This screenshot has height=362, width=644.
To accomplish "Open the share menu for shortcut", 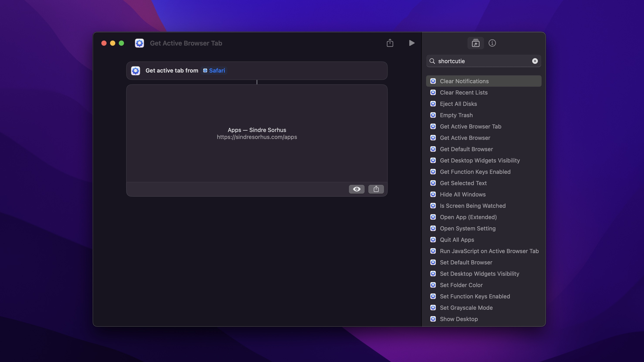I will [x=390, y=43].
